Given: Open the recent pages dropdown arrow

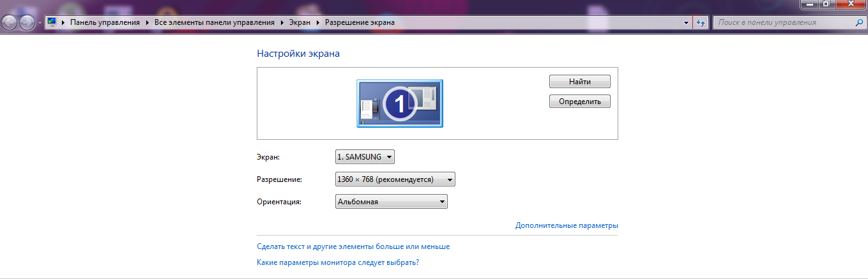Looking at the screenshot, I should tap(40, 23).
